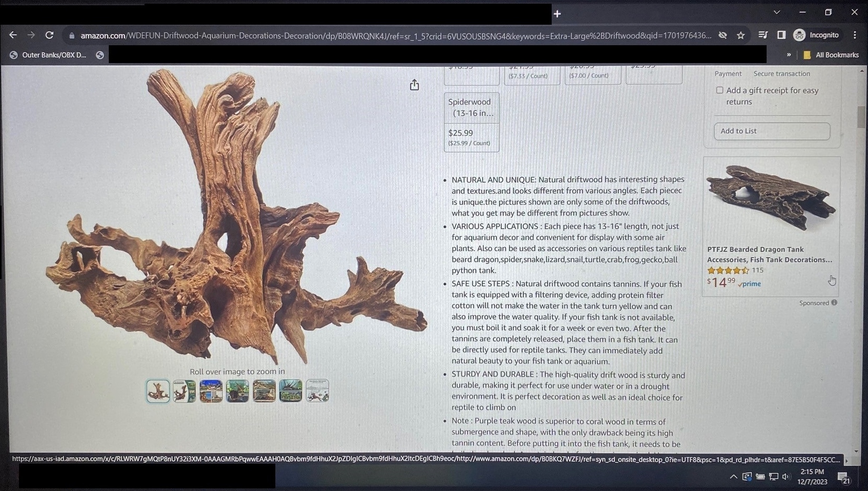Select the Spiderwood 13-16 in $25.99 option
This screenshot has width=868, height=491.
pyautogui.click(x=471, y=122)
